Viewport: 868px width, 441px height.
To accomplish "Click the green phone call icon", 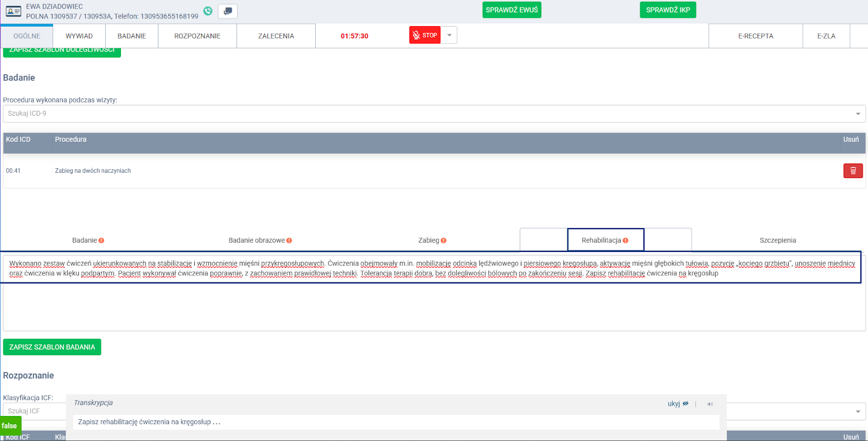I will click(208, 11).
